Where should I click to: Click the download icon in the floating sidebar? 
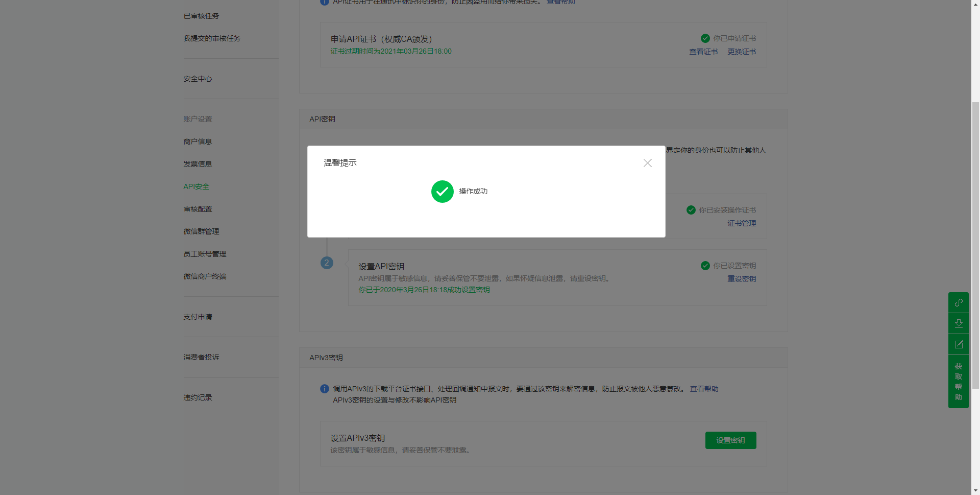pos(959,323)
